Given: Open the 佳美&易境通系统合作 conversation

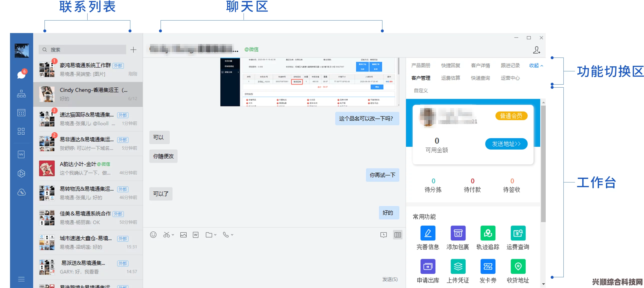Looking at the screenshot, I should tap(88, 218).
